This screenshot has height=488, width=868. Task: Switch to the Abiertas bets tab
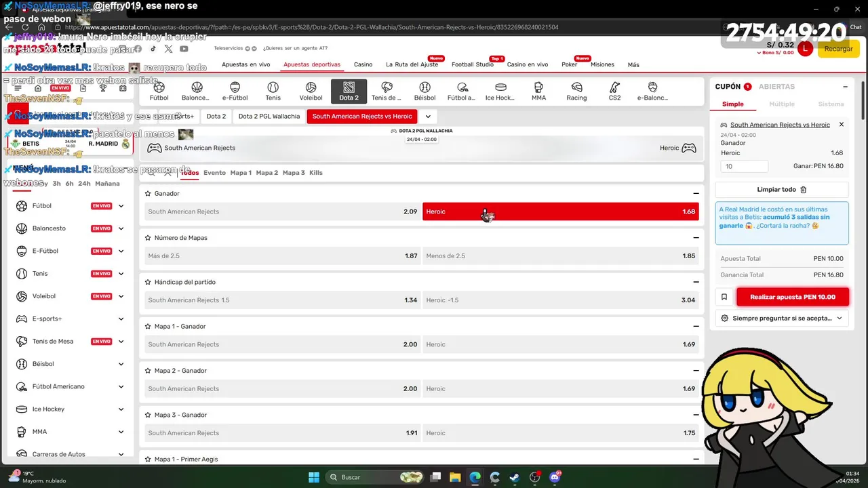[776, 87]
